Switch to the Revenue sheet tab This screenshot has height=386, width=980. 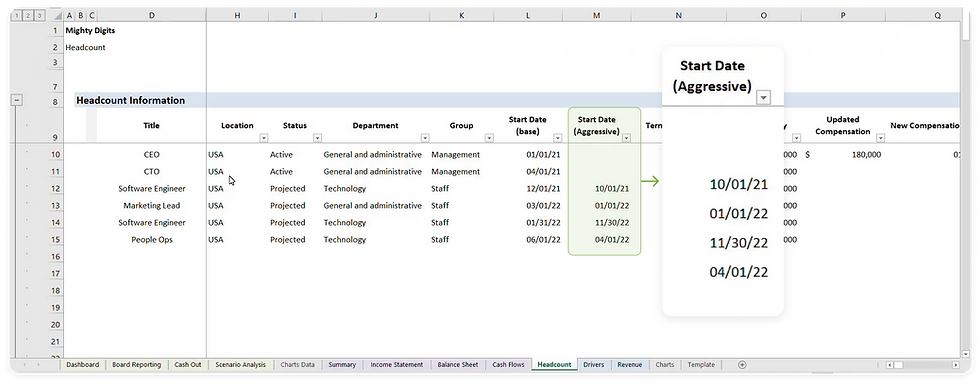point(629,365)
